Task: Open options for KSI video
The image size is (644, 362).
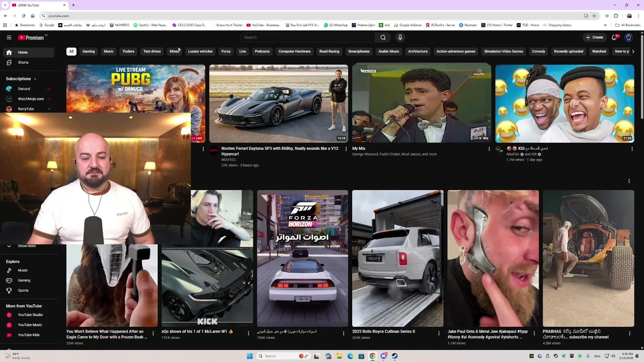Action: point(632,149)
